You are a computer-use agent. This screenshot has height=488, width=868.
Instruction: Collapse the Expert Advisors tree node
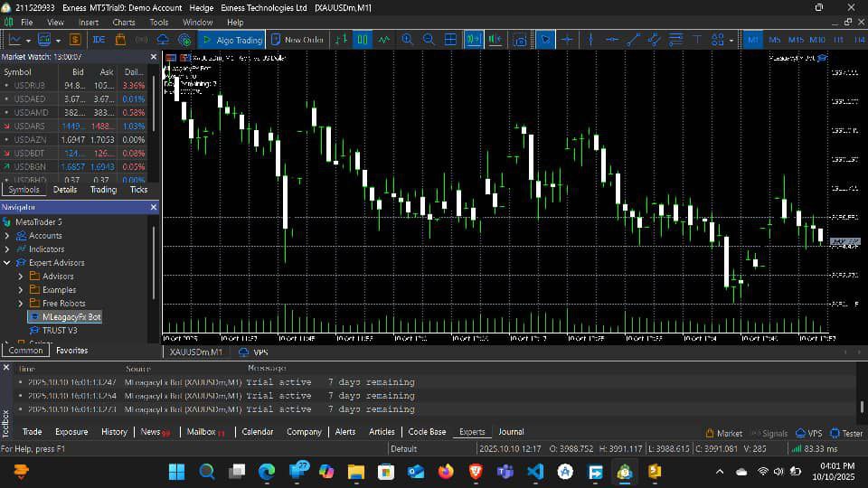tap(7, 263)
